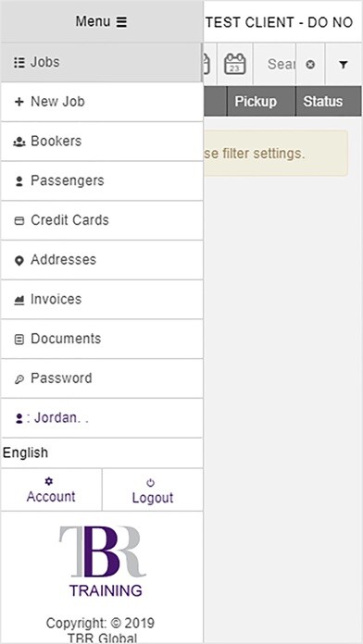Click the Password key icon

(x=19, y=379)
